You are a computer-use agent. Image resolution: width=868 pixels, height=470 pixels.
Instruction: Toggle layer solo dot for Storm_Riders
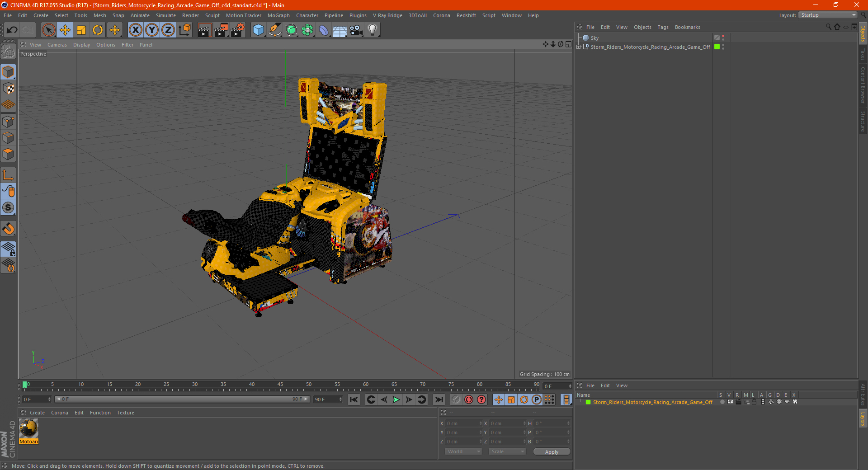click(x=722, y=402)
